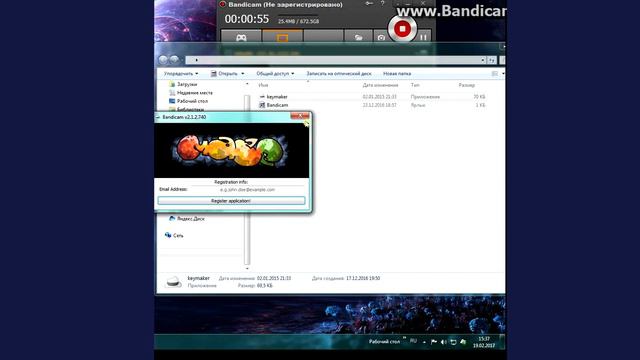Click Рабочий стол taskbar toolbar
Viewport: 640px width, 360px height.
384,342
